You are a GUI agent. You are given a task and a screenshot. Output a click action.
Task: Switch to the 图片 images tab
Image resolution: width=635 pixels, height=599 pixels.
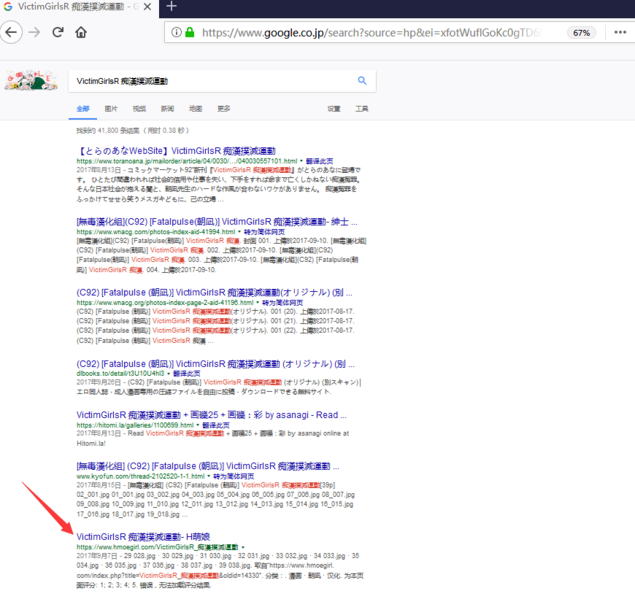[x=111, y=108]
